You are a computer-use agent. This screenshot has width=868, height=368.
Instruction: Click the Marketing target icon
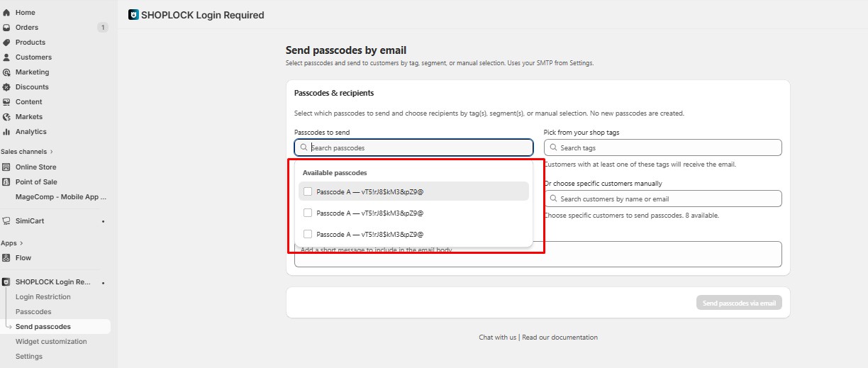[x=6, y=72]
